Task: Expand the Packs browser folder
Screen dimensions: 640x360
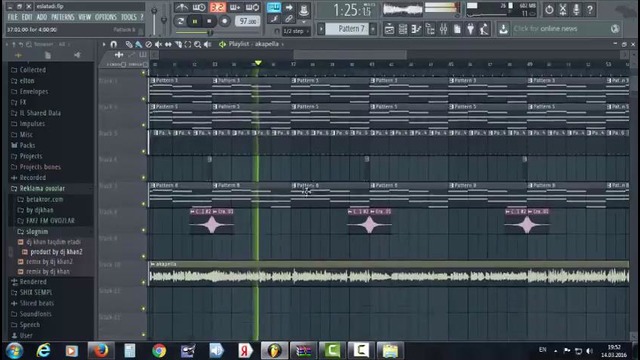Action: click(23, 145)
